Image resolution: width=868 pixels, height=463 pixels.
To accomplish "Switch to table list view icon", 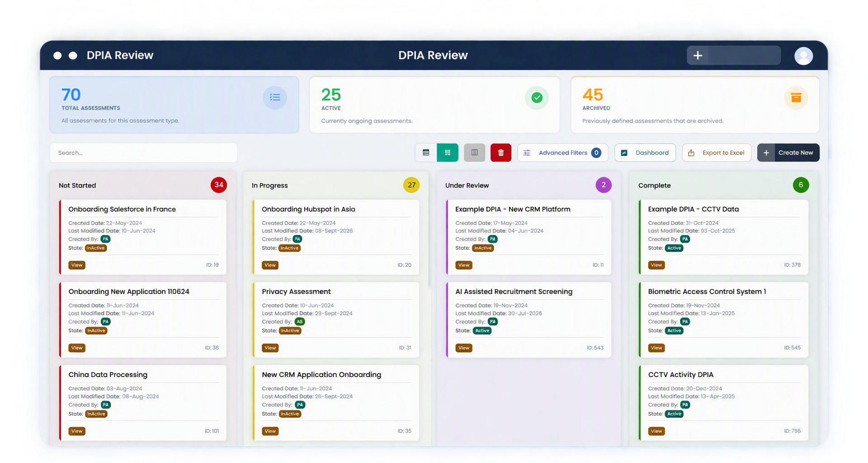I will (426, 153).
